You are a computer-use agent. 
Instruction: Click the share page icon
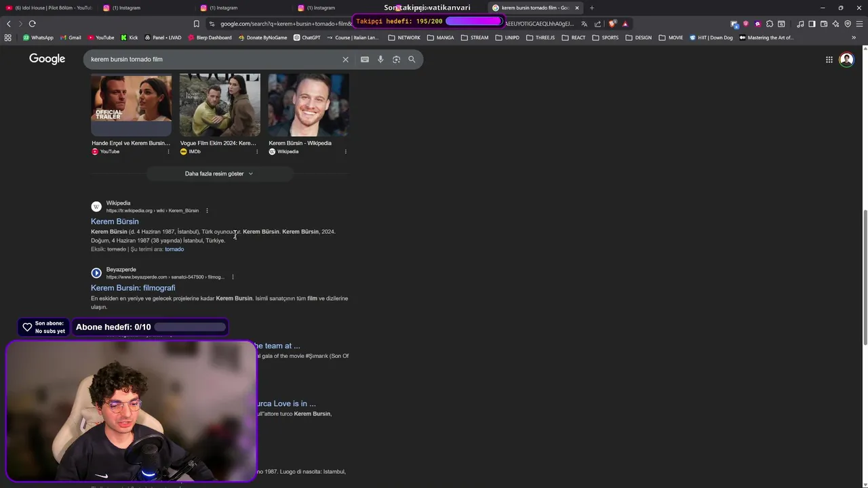tap(597, 24)
